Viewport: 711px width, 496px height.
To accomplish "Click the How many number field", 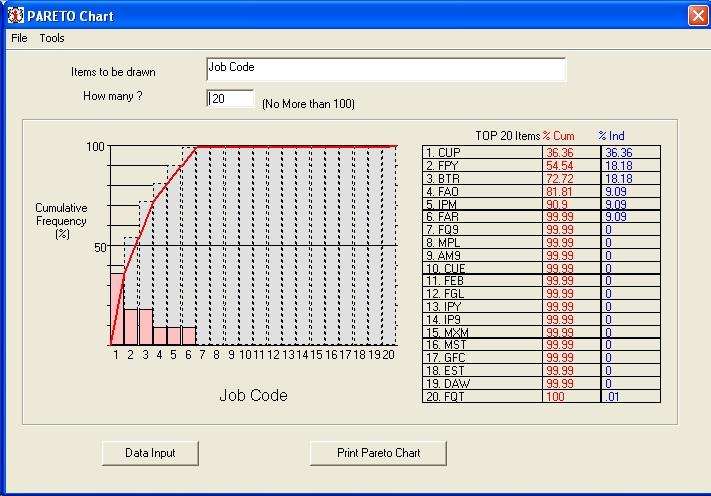I will tap(230, 98).
